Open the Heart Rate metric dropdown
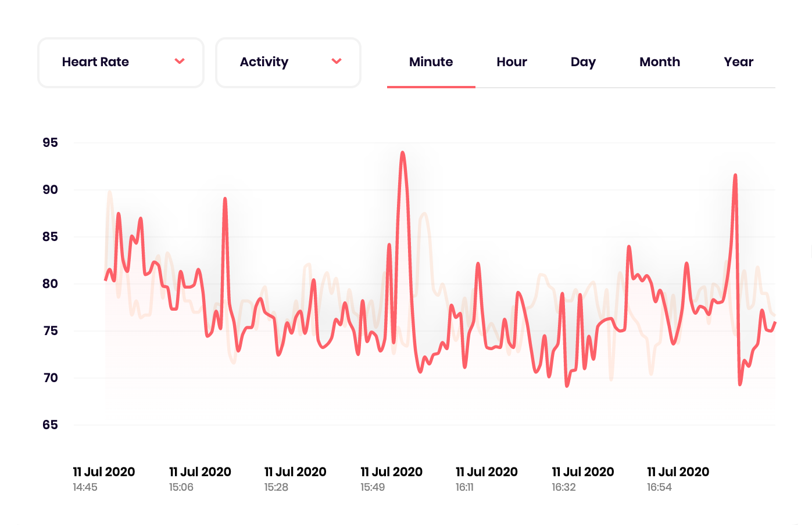 [x=120, y=62]
